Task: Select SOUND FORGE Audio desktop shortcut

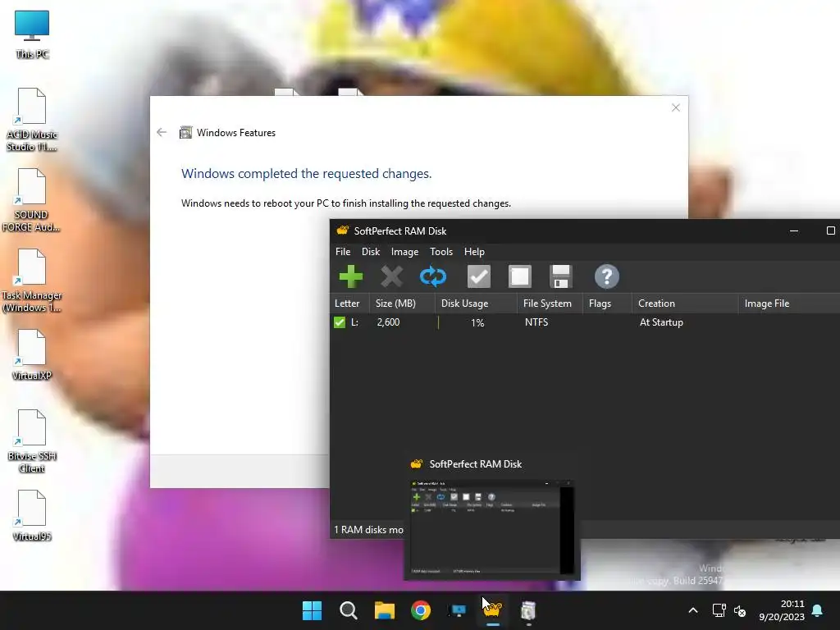Action: pyautogui.click(x=31, y=200)
